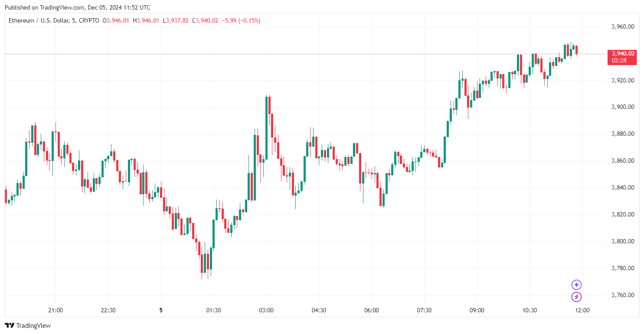Click the 3,960.00 price axis label
This screenshot has width=644, height=334.
tap(623, 26)
